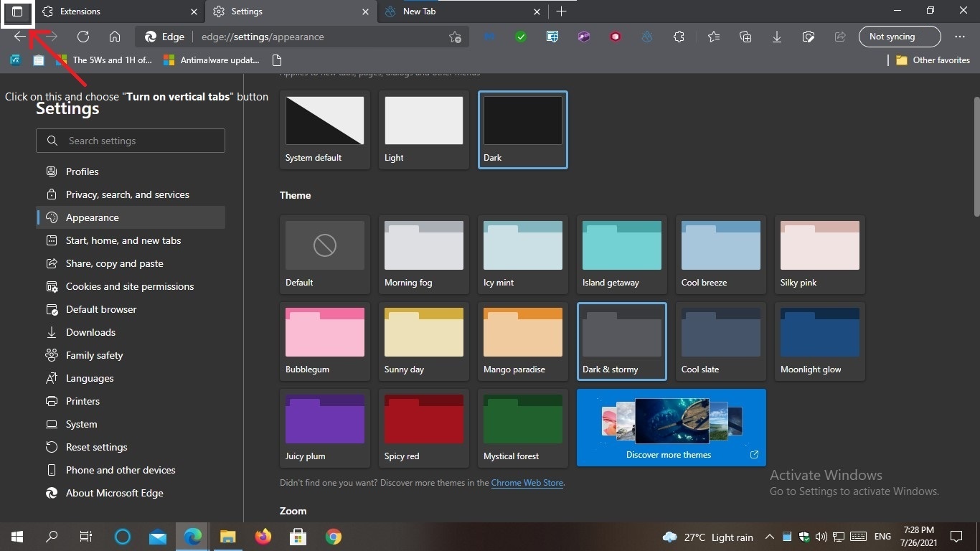This screenshot has height=551, width=980.
Task: Go to home via the house icon
Action: (x=115, y=37)
